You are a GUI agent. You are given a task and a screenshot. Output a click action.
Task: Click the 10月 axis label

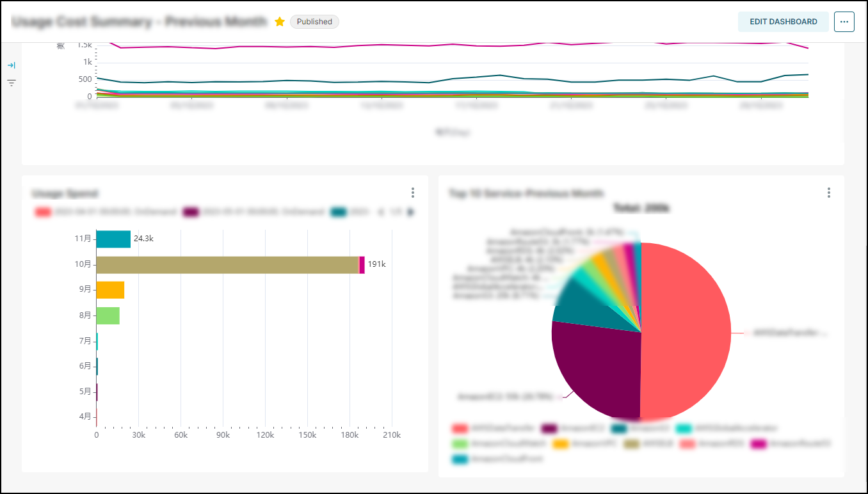click(83, 264)
